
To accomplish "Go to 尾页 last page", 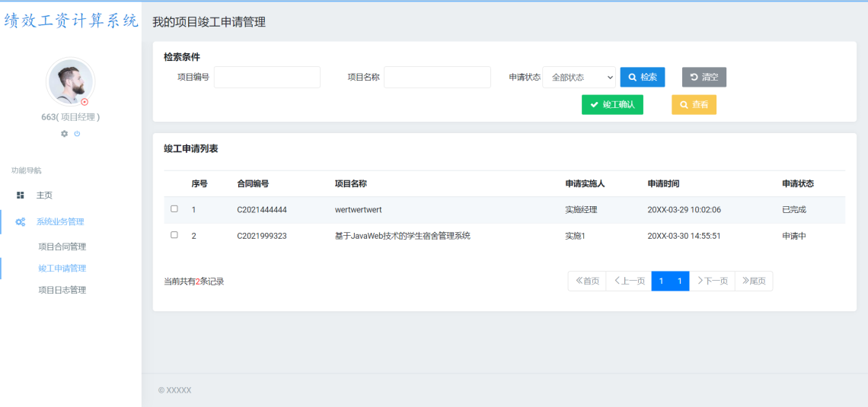I will [754, 281].
